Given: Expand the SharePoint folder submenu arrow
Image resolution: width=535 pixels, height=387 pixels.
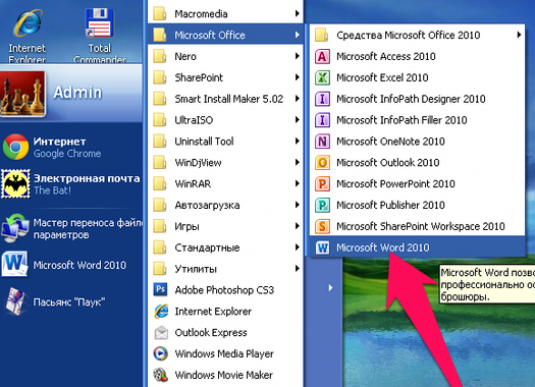Looking at the screenshot, I should click(x=297, y=77).
